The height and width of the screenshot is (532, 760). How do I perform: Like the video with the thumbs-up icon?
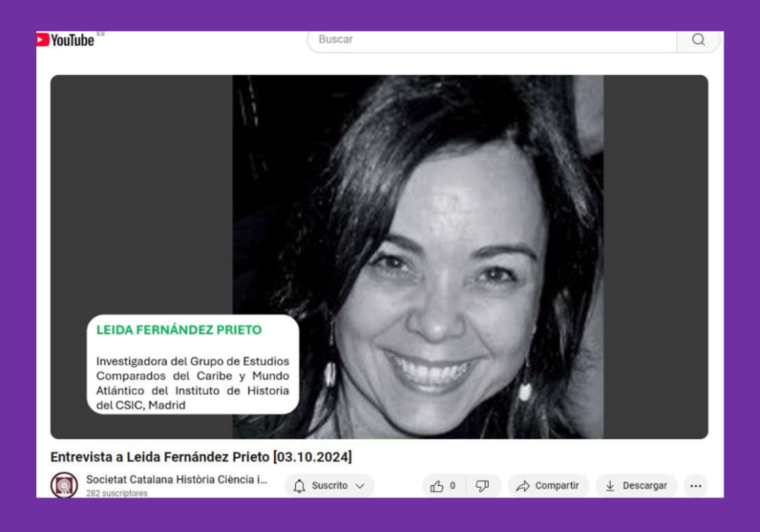click(437, 486)
